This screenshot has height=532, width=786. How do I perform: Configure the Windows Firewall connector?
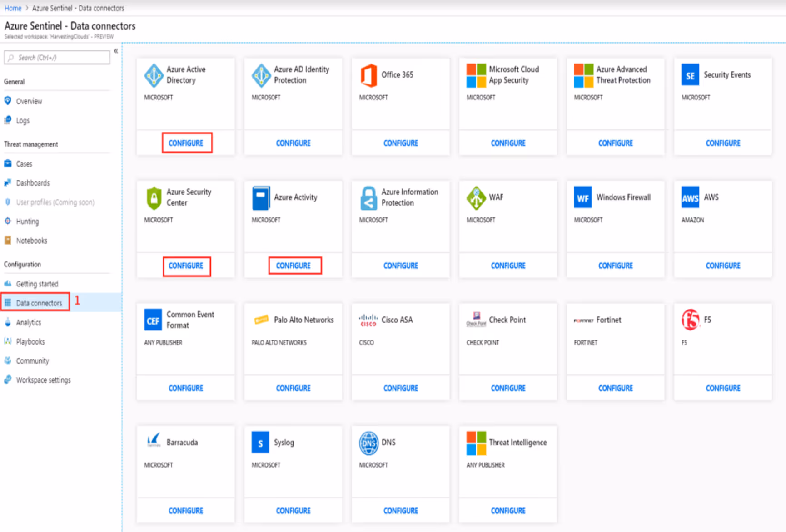pyautogui.click(x=616, y=266)
